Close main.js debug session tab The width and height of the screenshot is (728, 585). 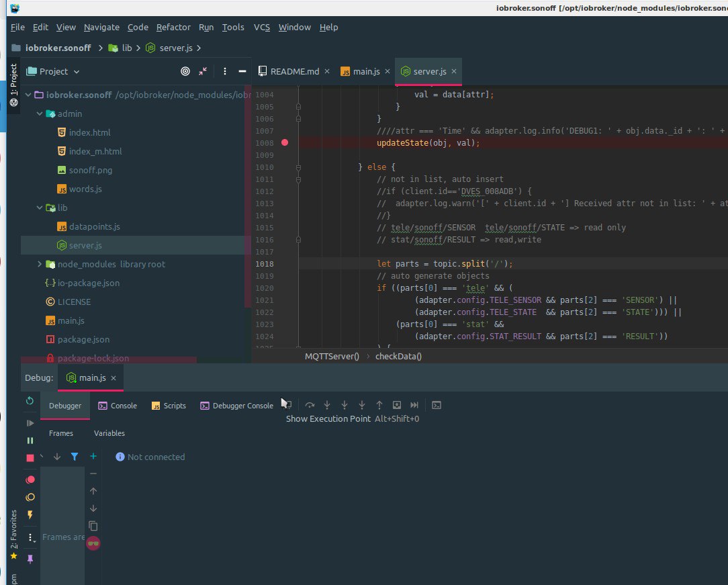point(113,378)
